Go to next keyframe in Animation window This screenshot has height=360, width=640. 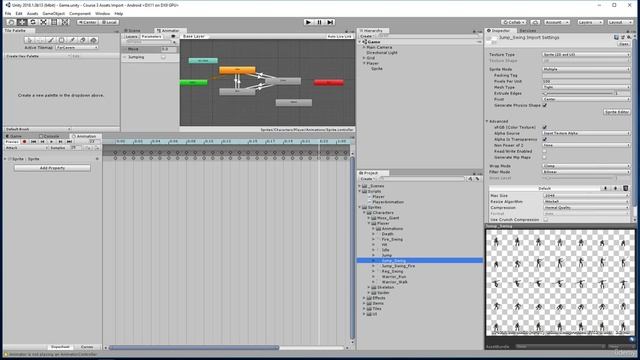click(x=60, y=142)
